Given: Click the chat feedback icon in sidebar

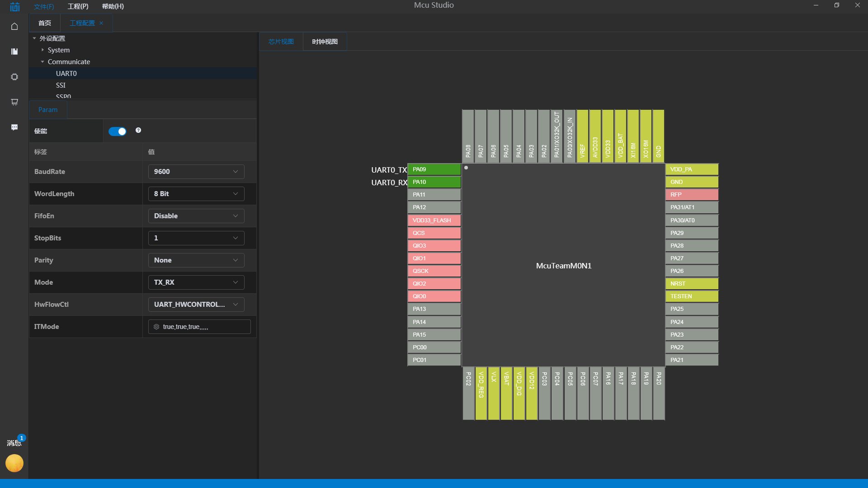Looking at the screenshot, I should coord(14,127).
